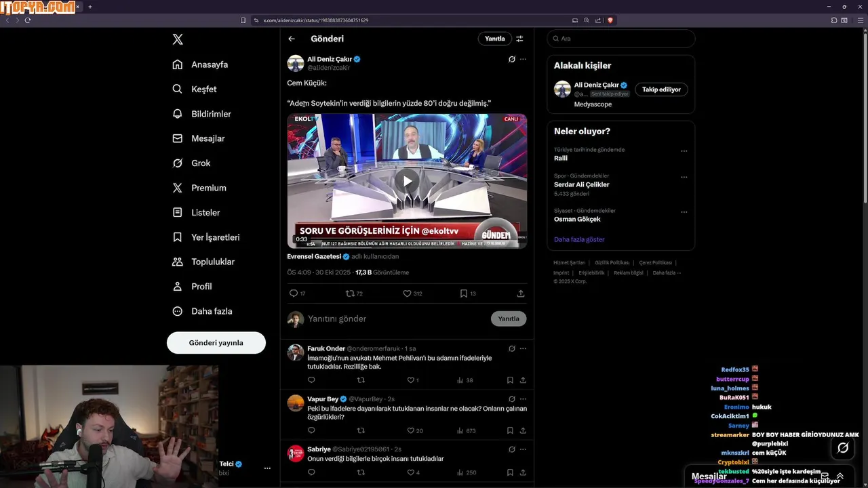Expand Mesajlar drawer with double-chevron
The height and width of the screenshot is (488, 868).
840,476
